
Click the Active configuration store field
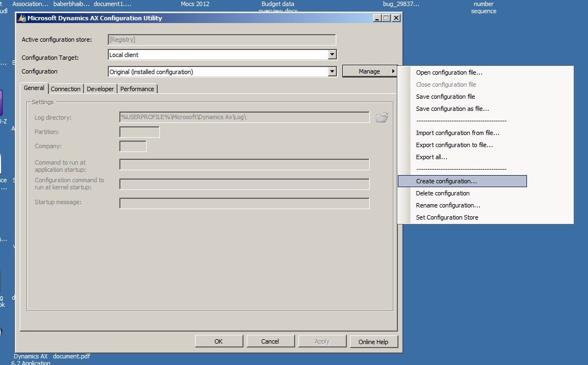tap(222, 40)
